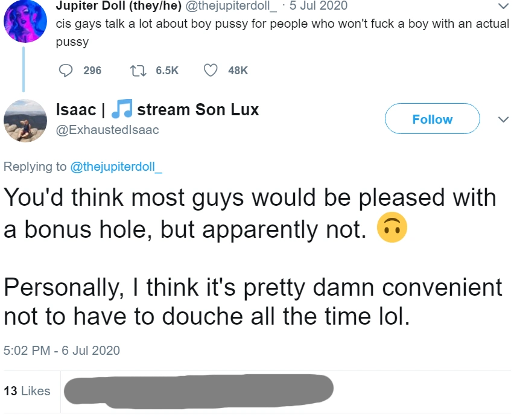Click the 6.5K retweets count
This screenshot has width=520, height=420.
167,71
